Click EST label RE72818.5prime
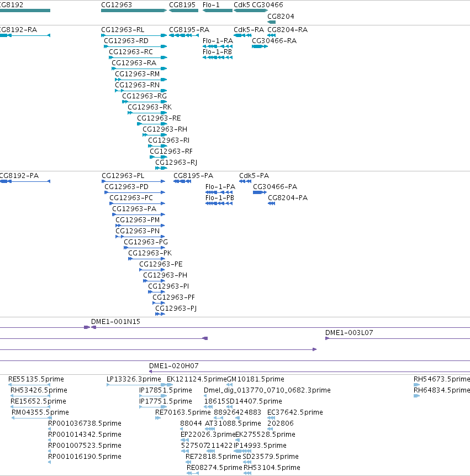The height and width of the screenshot is (476, 470). [213, 457]
